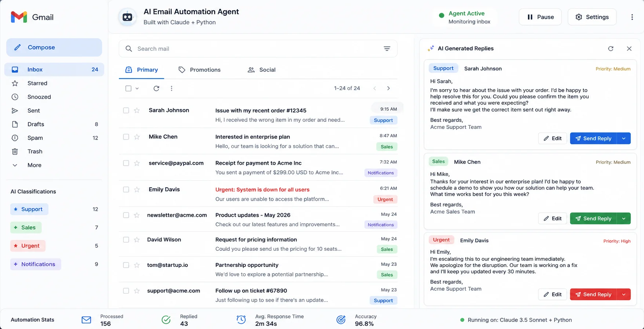Screen dimensions: 644x329
Task: Close the AI Generated Replies panel
Action: pos(629,48)
